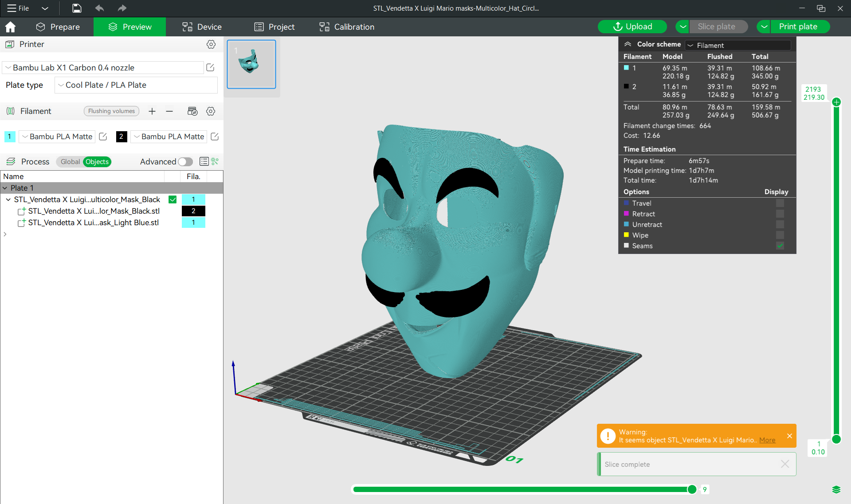Open the Color scheme Filament dropdown

tap(737, 45)
